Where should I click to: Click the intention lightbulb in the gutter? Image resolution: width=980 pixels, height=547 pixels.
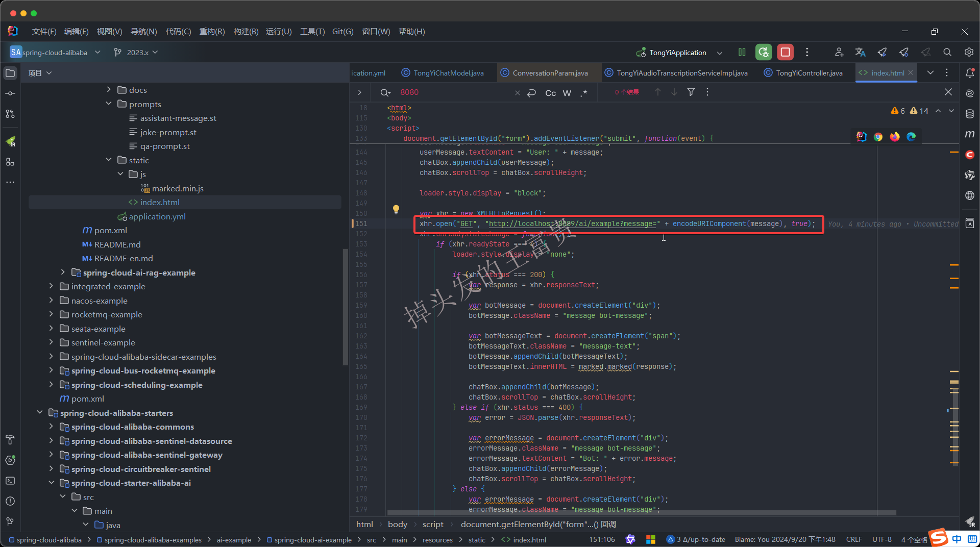coord(396,209)
